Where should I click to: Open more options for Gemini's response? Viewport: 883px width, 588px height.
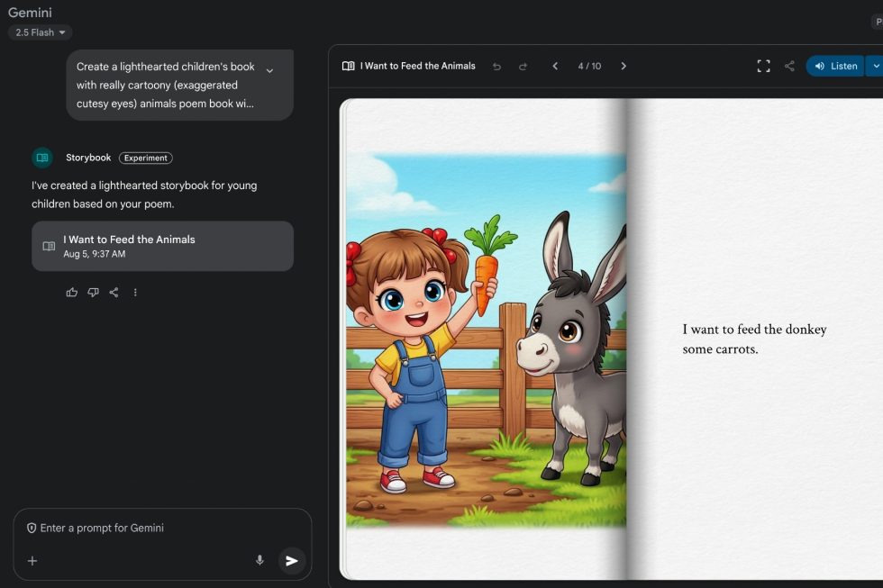click(x=135, y=292)
